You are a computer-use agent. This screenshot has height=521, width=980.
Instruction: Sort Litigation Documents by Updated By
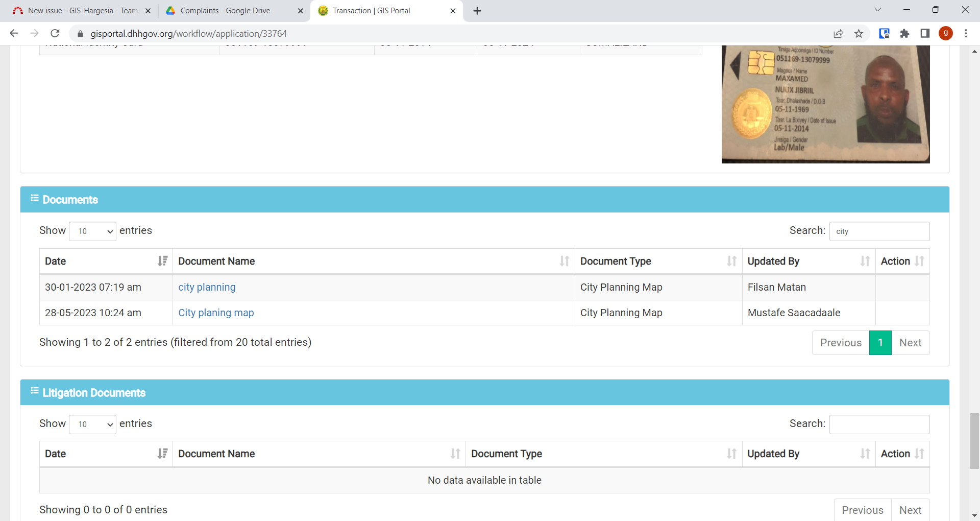[808, 454]
